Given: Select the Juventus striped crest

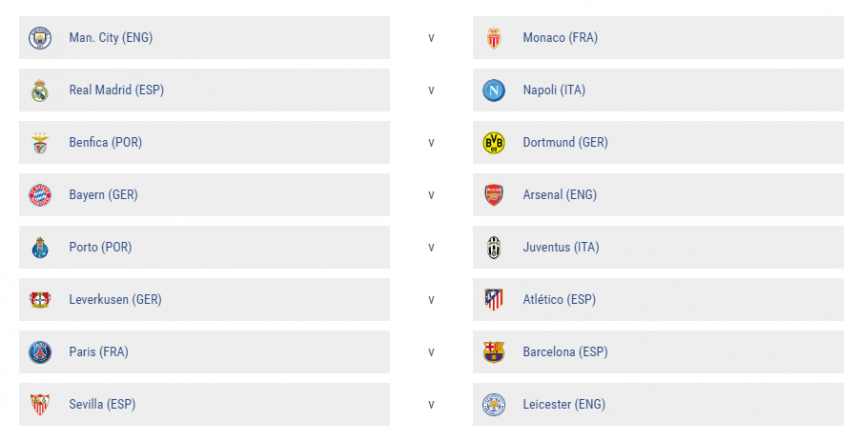Looking at the screenshot, I should (494, 247).
